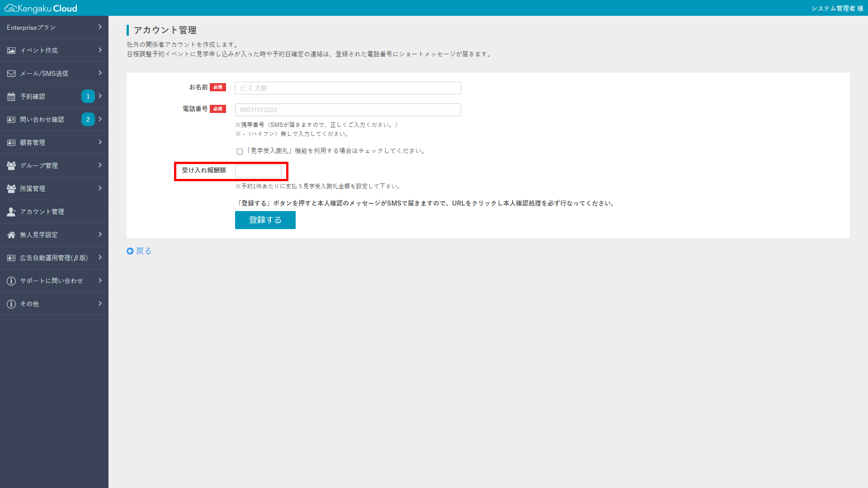Click the envelope icon for メール/SMS送信
The image size is (868, 488).
click(x=11, y=73)
